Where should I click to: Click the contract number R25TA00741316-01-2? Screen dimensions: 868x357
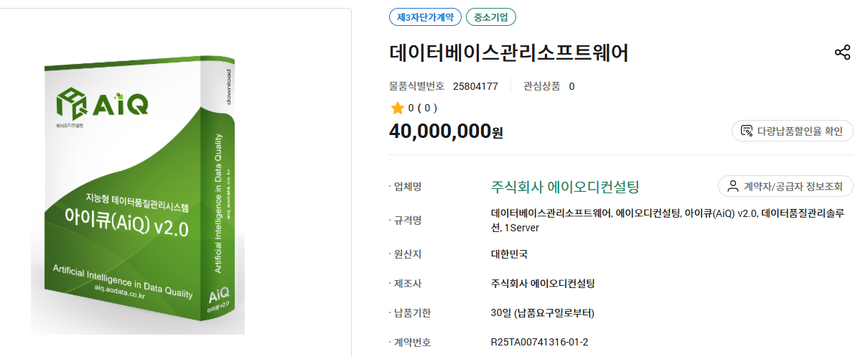[539, 343]
